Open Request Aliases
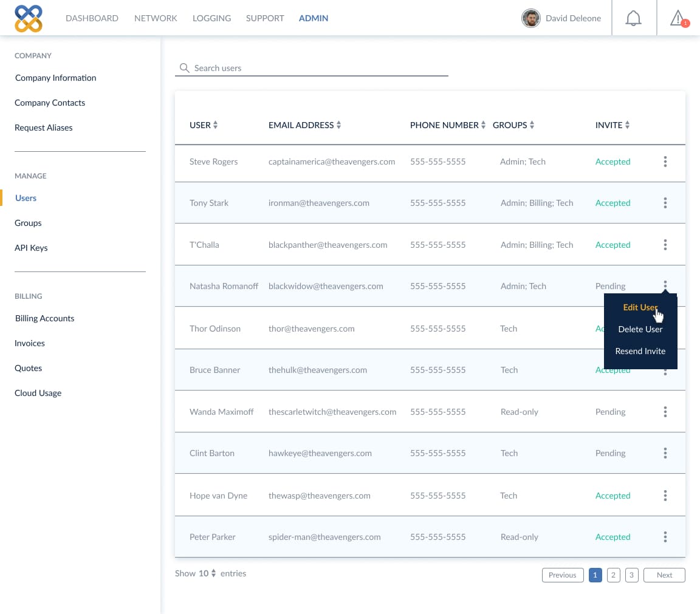 [44, 128]
